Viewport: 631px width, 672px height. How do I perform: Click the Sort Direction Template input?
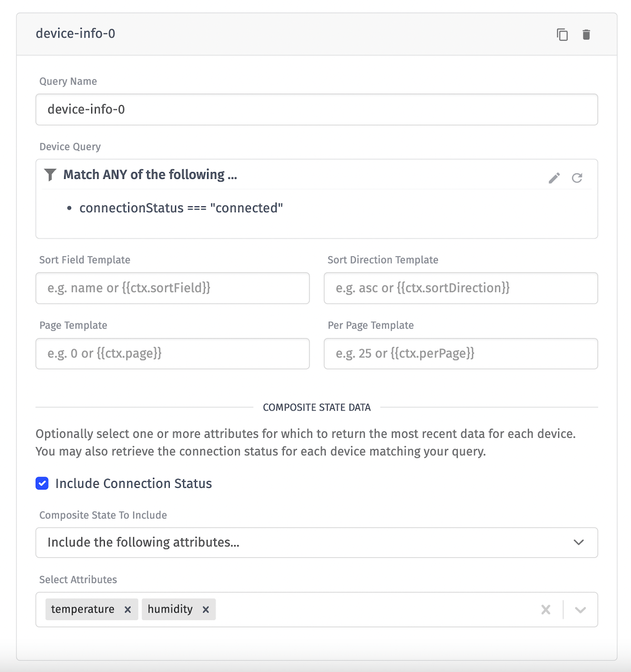coord(461,288)
